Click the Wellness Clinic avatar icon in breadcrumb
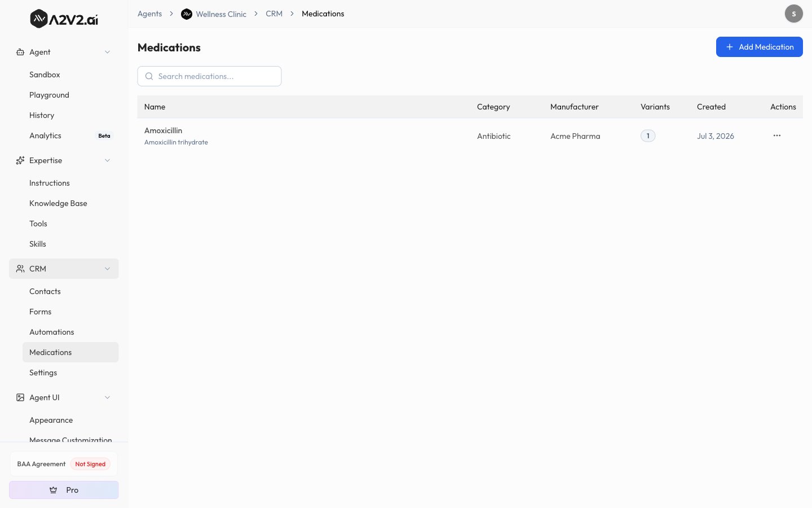 click(187, 14)
